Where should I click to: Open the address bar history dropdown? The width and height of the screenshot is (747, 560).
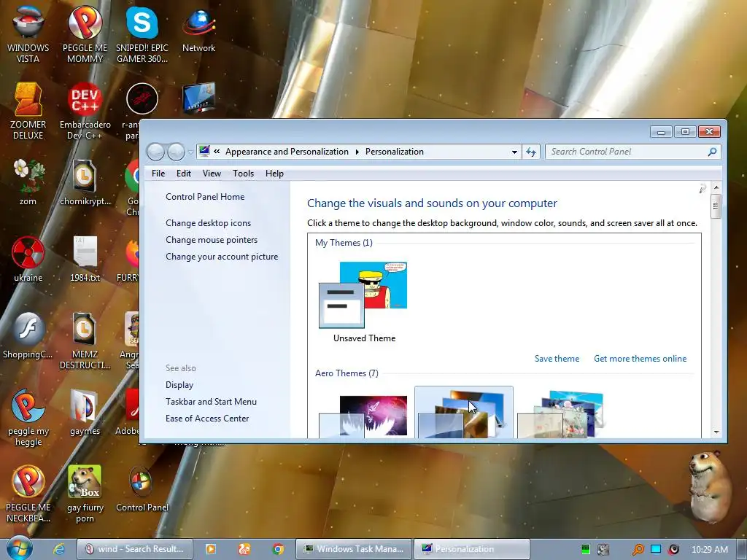click(514, 152)
